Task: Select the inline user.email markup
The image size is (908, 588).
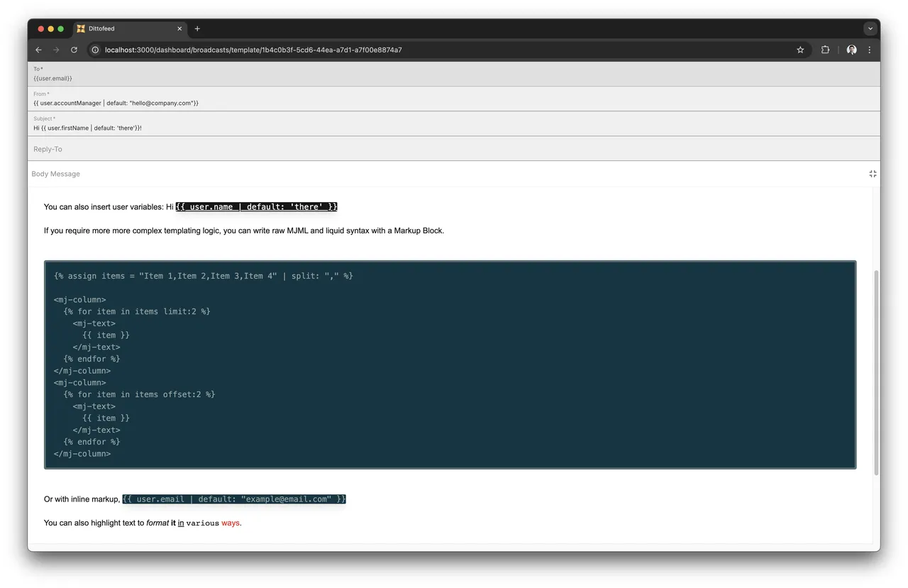Action: [x=234, y=499]
